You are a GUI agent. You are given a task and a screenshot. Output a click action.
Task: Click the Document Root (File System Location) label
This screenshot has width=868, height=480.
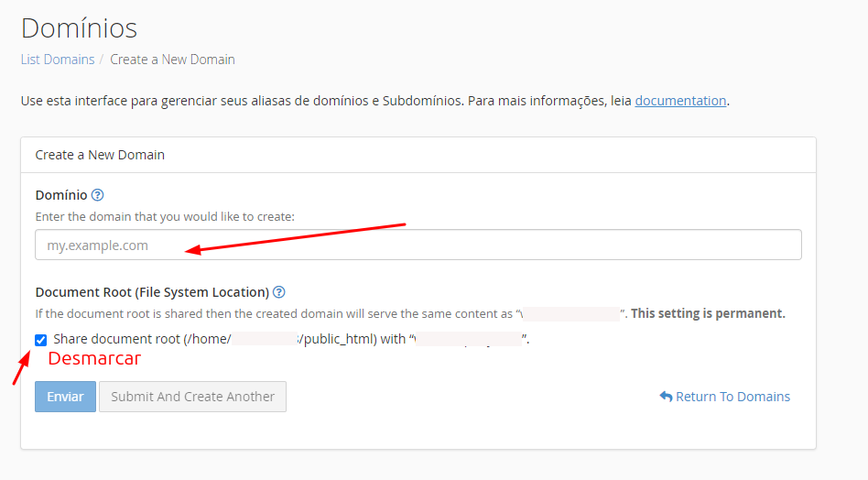[x=152, y=292]
